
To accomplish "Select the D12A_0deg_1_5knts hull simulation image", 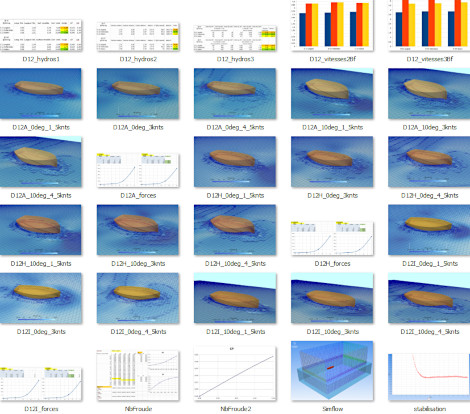I will (x=41, y=93).
